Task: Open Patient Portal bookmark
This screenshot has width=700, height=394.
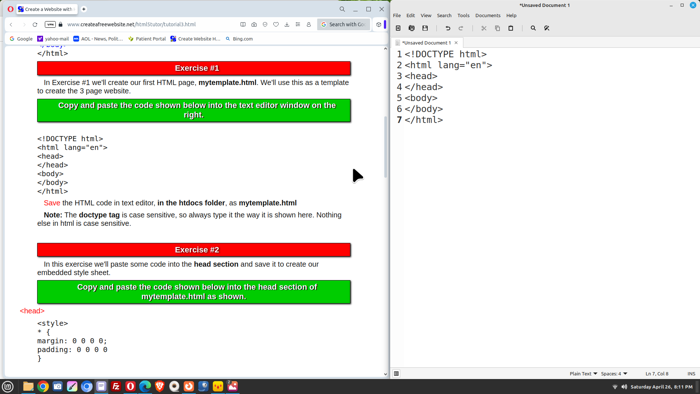Action: click(x=147, y=39)
